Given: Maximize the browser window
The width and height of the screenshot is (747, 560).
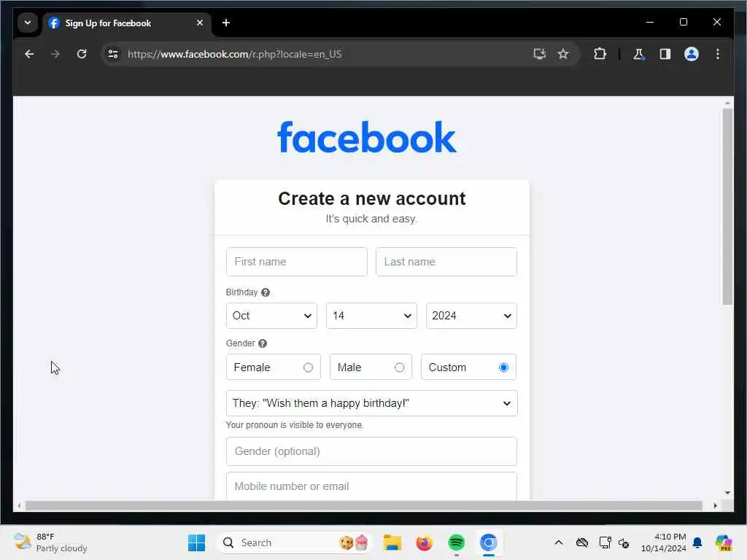Looking at the screenshot, I should point(683,22).
